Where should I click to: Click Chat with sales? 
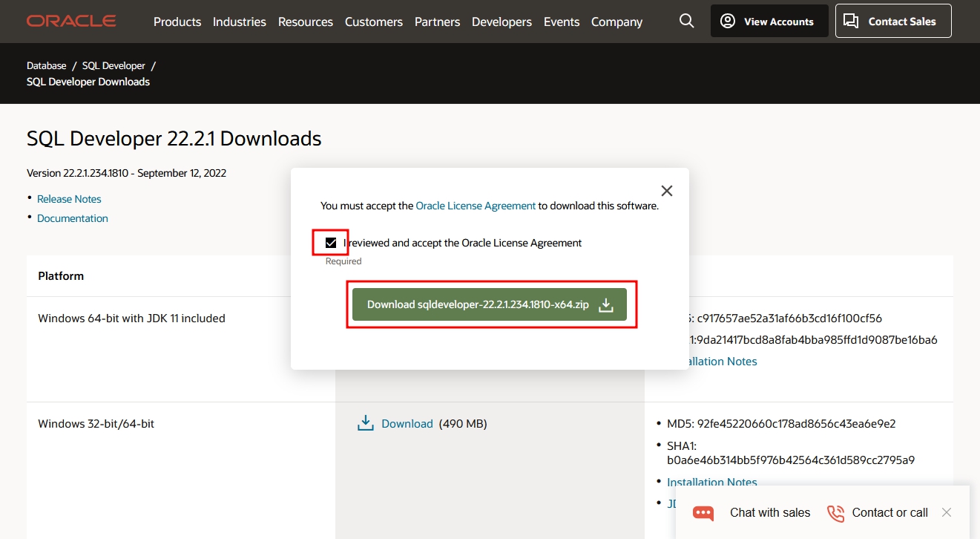pyautogui.click(x=770, y=512)
